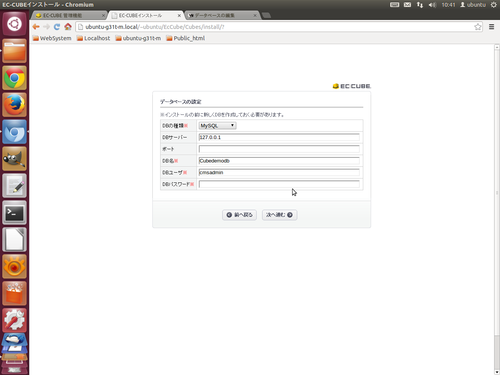This screenshot has width=500, height=375.
Task: Switch to the EC-CUBE 管理機能 tab
Action: pyautogui.click(x=67, y=15)
